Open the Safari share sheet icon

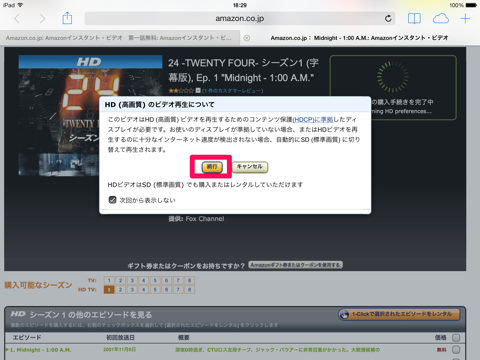pos(67,18)
